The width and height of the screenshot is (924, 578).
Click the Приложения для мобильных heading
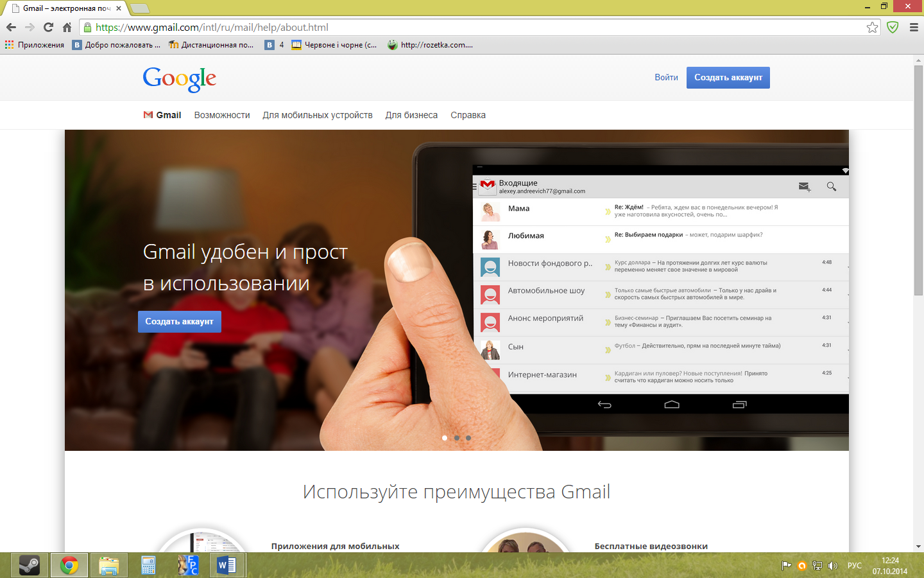(335, 546)
